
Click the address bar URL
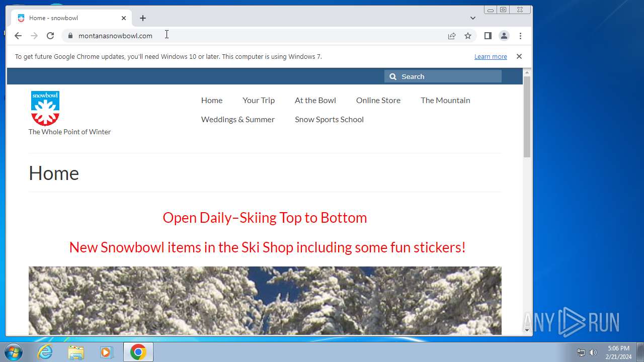115,36
